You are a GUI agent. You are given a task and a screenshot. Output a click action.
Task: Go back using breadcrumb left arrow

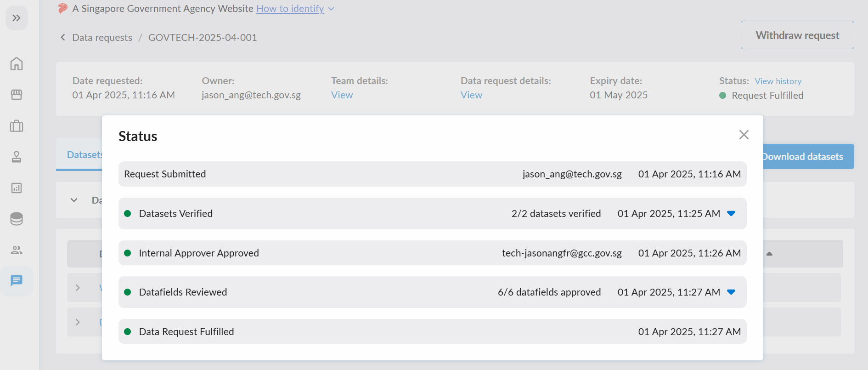coord(63,37)
